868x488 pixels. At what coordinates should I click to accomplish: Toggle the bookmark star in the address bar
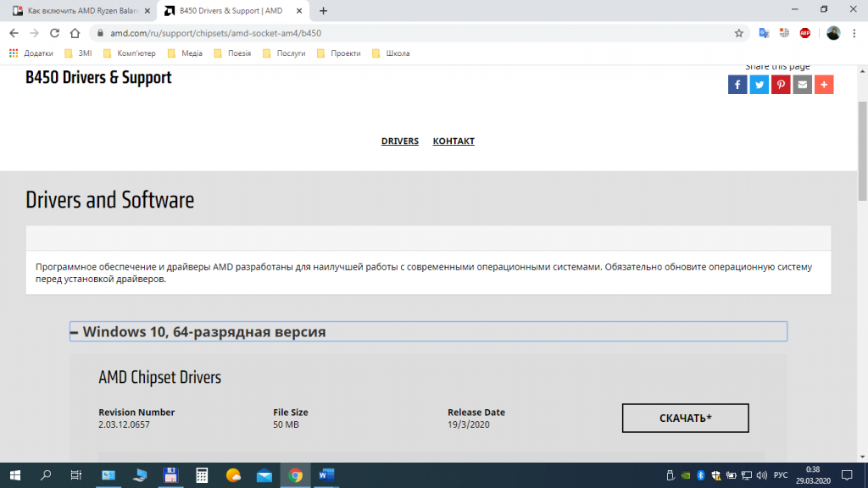click(x=740, y=33)
